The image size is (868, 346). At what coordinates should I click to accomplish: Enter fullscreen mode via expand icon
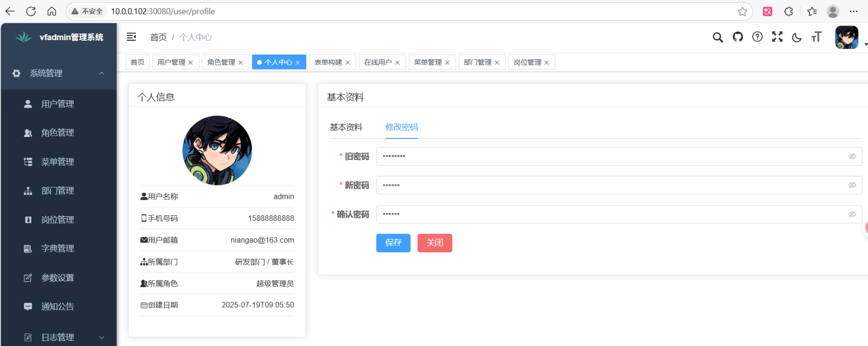777,37
